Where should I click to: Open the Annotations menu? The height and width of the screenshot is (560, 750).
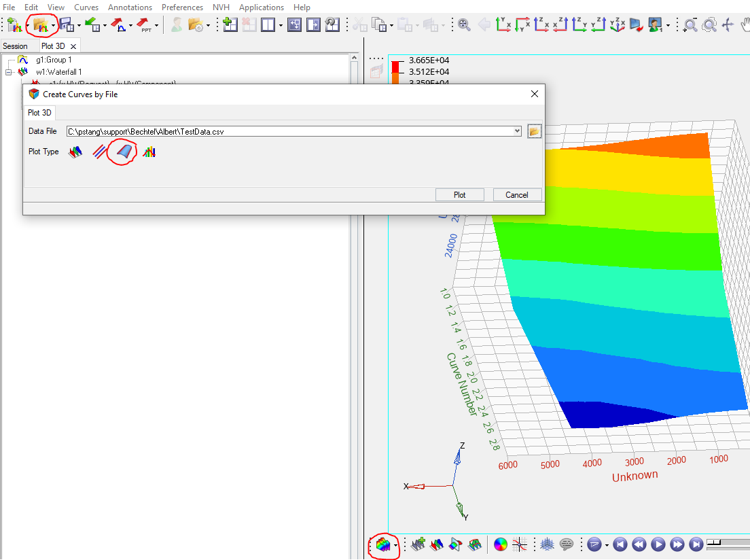(x=130, y=7)
